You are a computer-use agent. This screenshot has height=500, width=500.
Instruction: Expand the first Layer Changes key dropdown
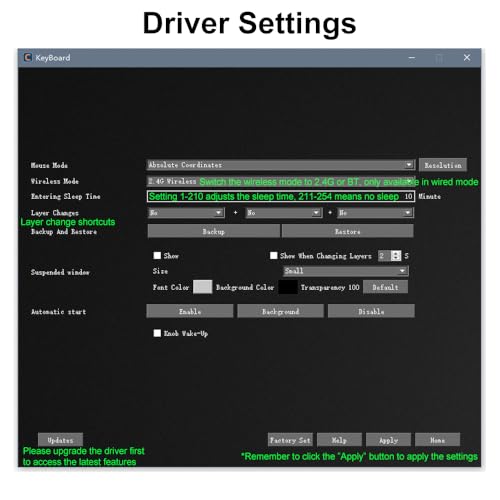tap(186, 213)
